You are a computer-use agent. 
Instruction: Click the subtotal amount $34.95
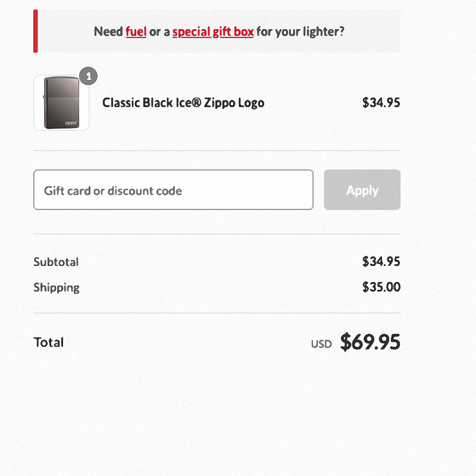(x=381, y=262)
